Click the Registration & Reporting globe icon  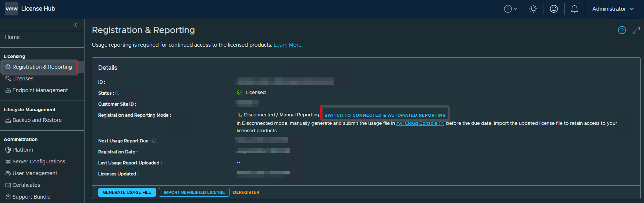(8, 67)
